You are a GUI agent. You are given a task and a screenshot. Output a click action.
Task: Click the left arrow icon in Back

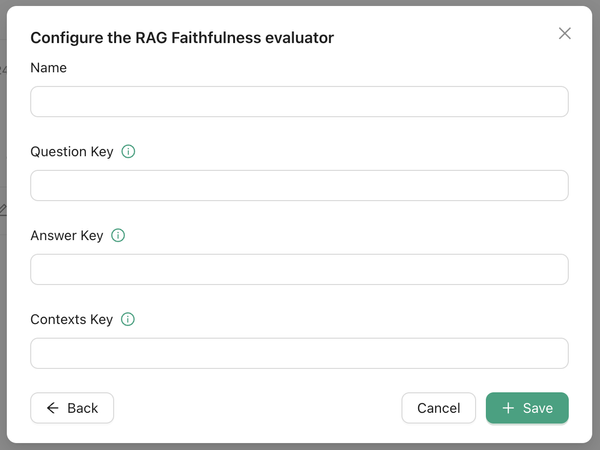52,408
